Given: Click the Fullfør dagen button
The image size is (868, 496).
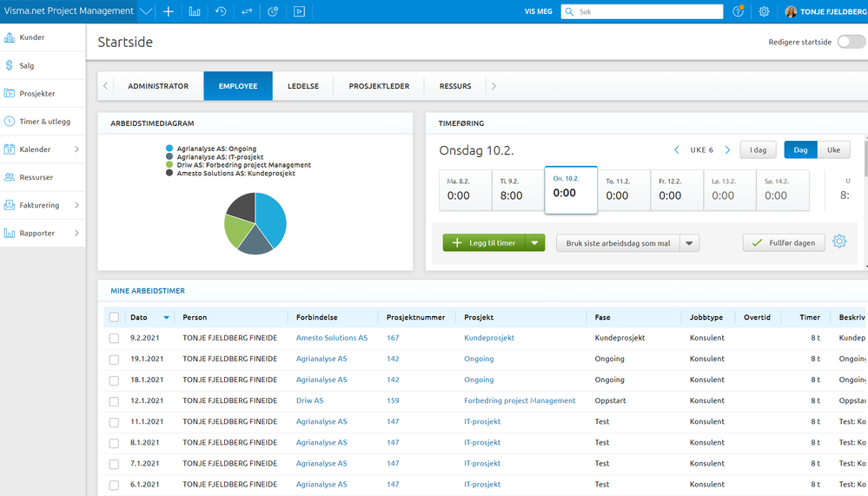Looking at the screenshot, I should pos(784,242).
